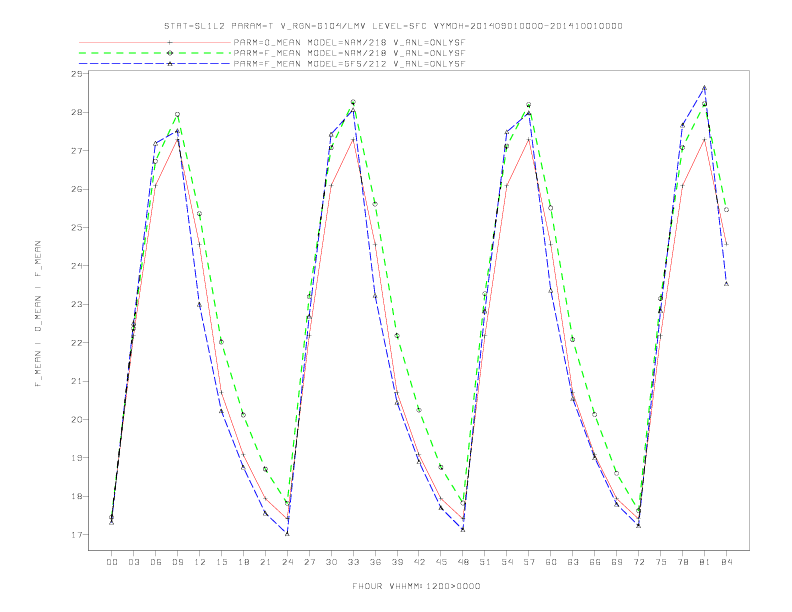Screen dimensions: 792x612
Task: Click the blue GFS triangle marker at hour 84
Action: 726,284
